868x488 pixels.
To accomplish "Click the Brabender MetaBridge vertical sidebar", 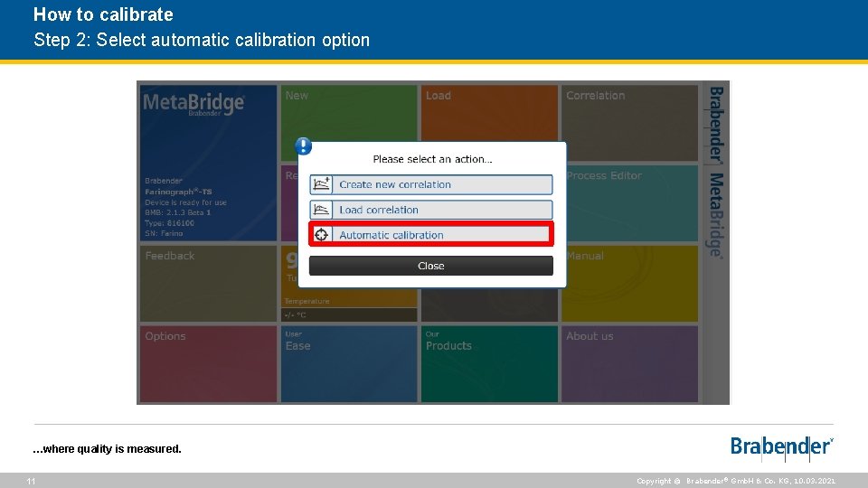I will (x=716, y=242).
